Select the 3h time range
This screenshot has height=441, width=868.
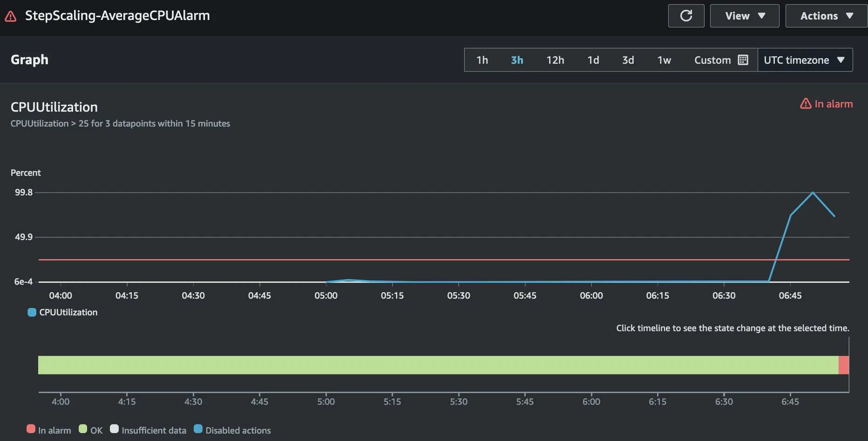tap(517, 60)
